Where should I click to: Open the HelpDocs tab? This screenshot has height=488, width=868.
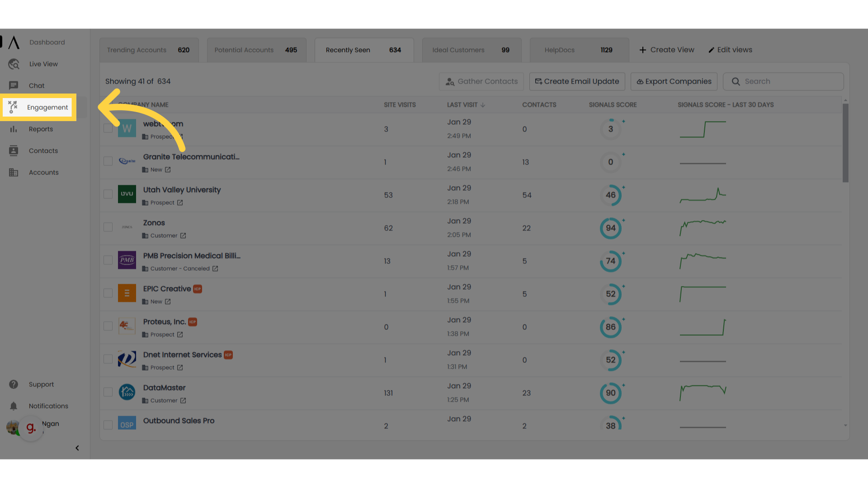pyautogui.click(x=579, y=50)
